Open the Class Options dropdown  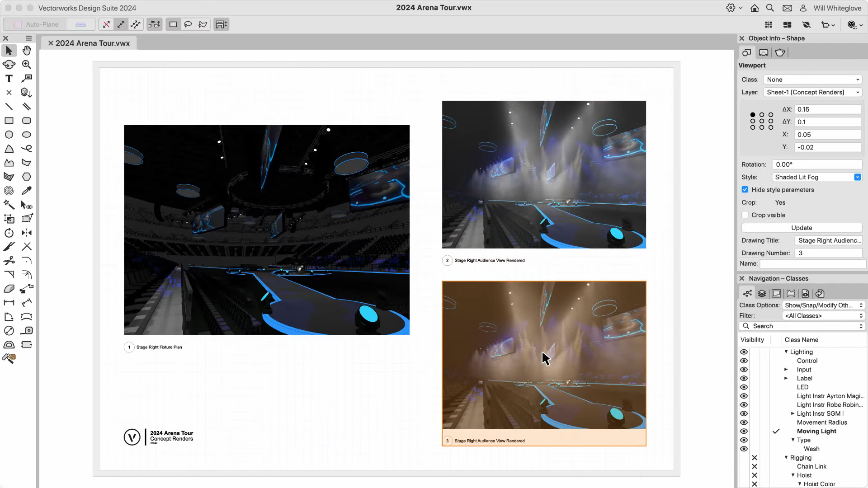pyautogui.click(x=824, y=305)
